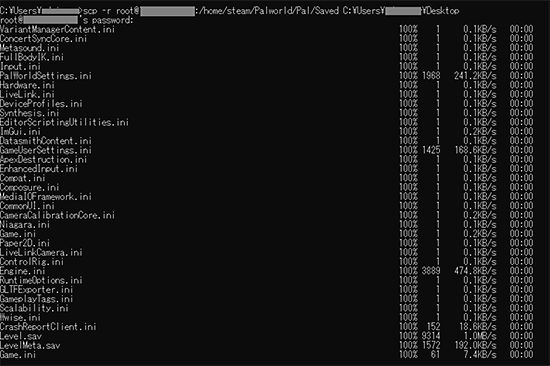Screen dimensions: 550x366
Task: Click the CameraCalibrationCore.ini filename
Action: click(x=58, y=215)
